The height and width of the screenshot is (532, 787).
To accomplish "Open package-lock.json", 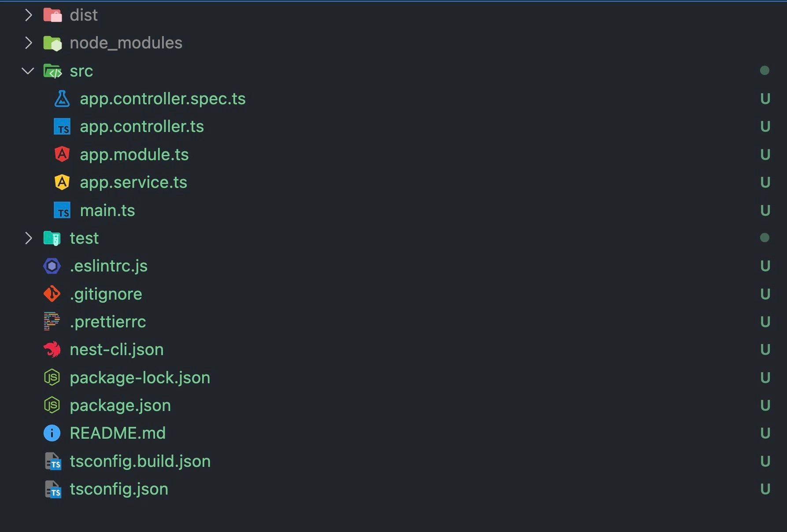I will pyautogui.click(x=140, y=378).
